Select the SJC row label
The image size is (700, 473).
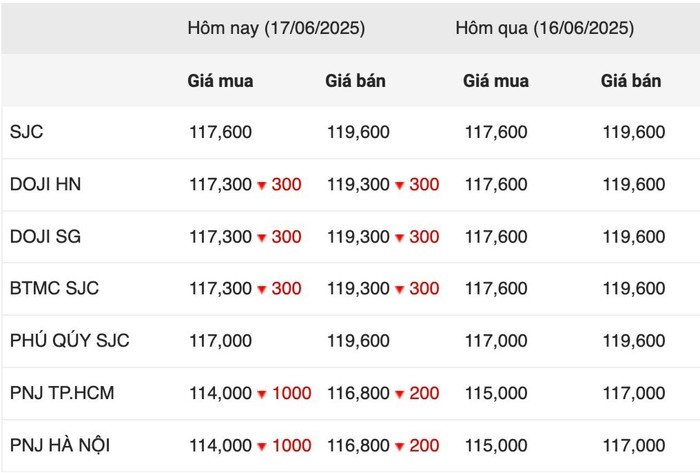point(26,132)
